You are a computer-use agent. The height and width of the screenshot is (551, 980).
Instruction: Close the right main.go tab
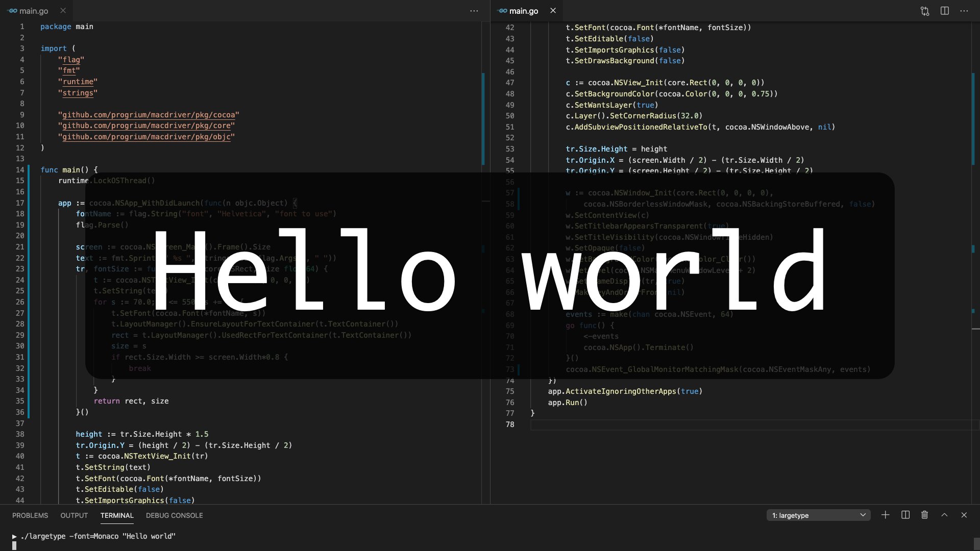[553, 11]
